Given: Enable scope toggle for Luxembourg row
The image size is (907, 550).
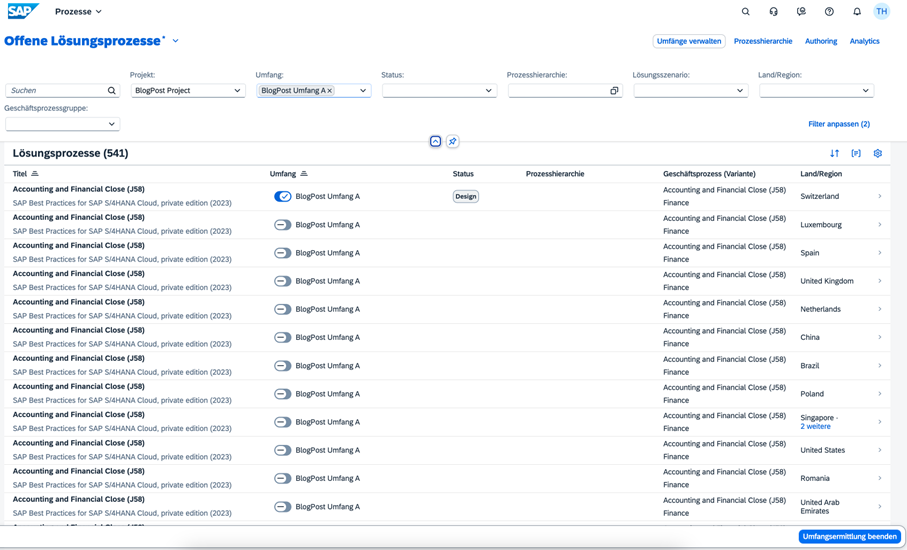Looking at the screenshot, I should pyautogui.click(x=283, y=225).
